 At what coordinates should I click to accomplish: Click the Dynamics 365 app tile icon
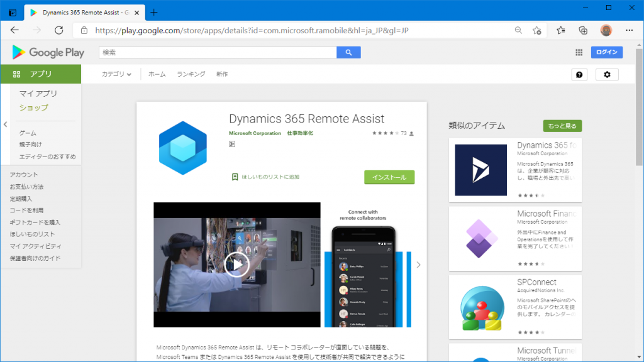pyautogui.click(x=480, y=170)
